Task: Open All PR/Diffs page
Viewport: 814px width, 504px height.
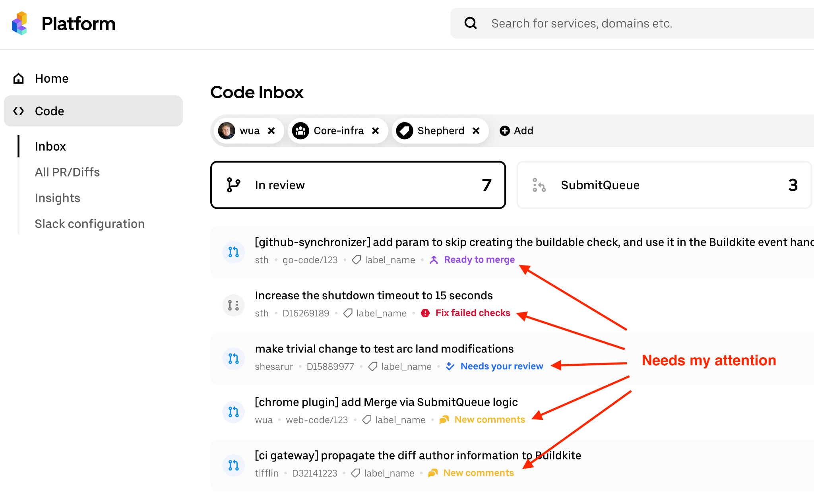Action: [x=67, y=172]
